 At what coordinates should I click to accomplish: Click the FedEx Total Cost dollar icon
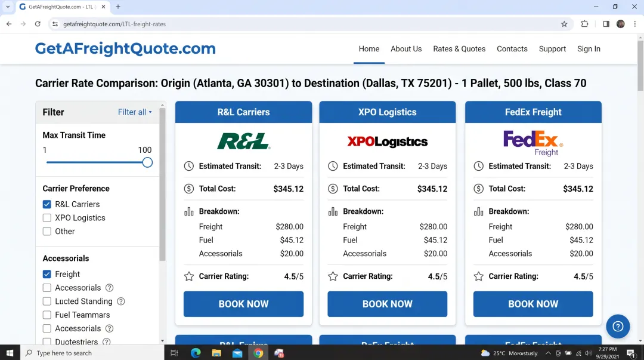[478, 189]
